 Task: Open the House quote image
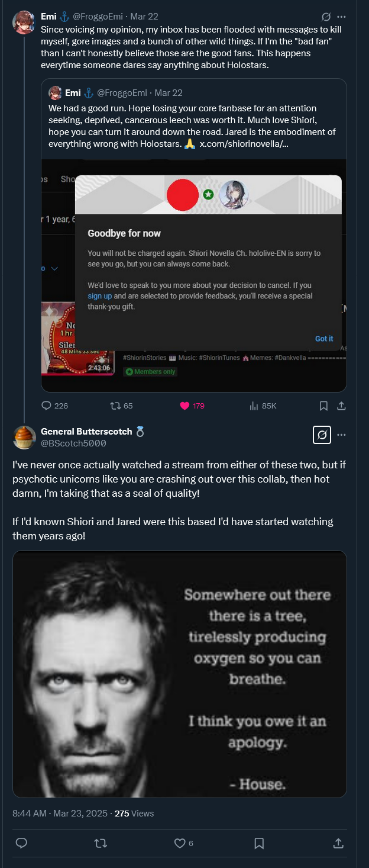180,674
